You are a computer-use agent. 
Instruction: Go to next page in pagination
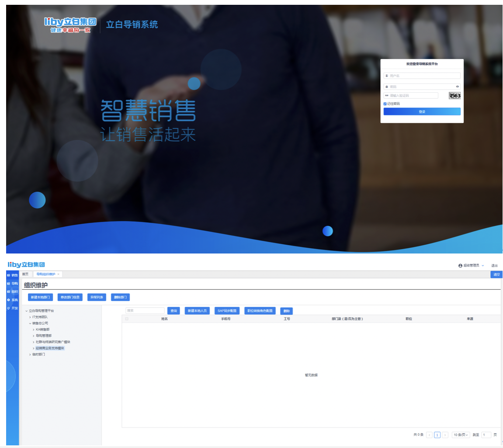[445, 435]
